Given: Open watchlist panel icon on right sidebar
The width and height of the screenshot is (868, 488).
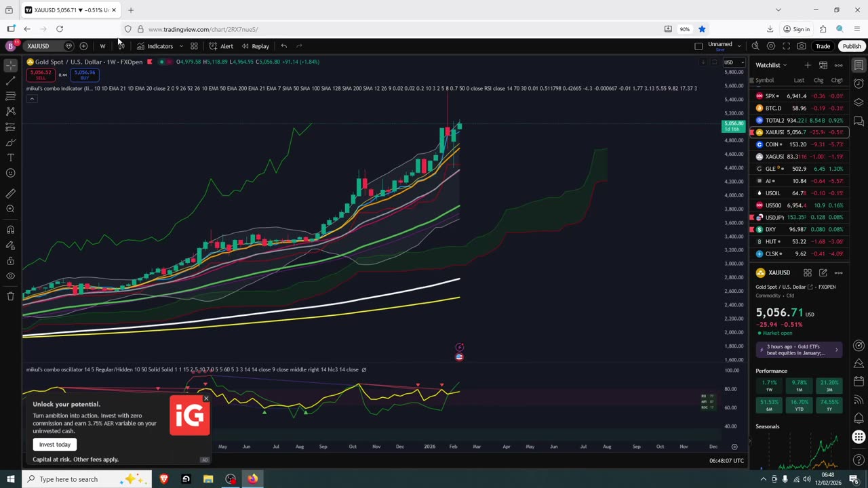Looking at the screenshot, I should (x=859, y=66).
